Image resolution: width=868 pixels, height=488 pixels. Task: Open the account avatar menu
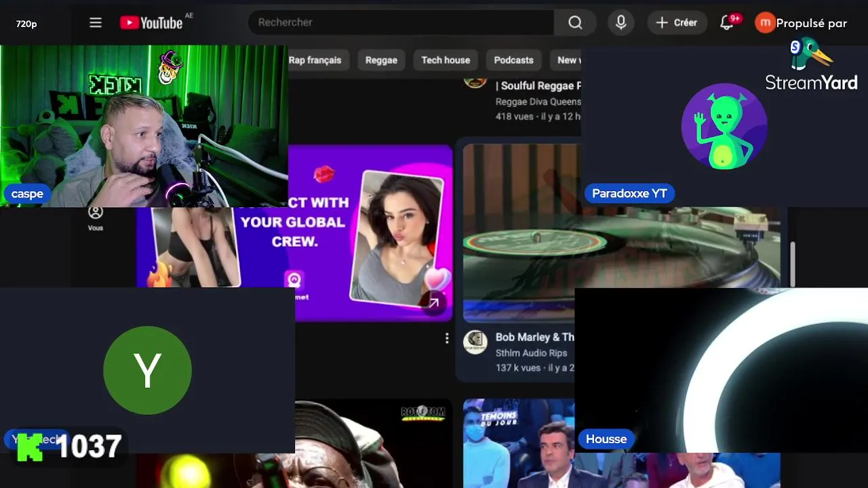click(x=765, y=23)
